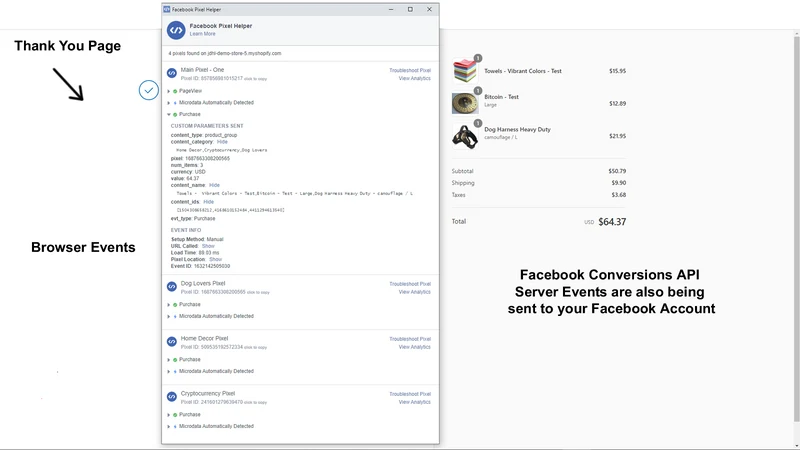This screenshot has height=450, width=800.
Task: Click the Dog Harness product thumbnail
Action: tap(465, 136)
